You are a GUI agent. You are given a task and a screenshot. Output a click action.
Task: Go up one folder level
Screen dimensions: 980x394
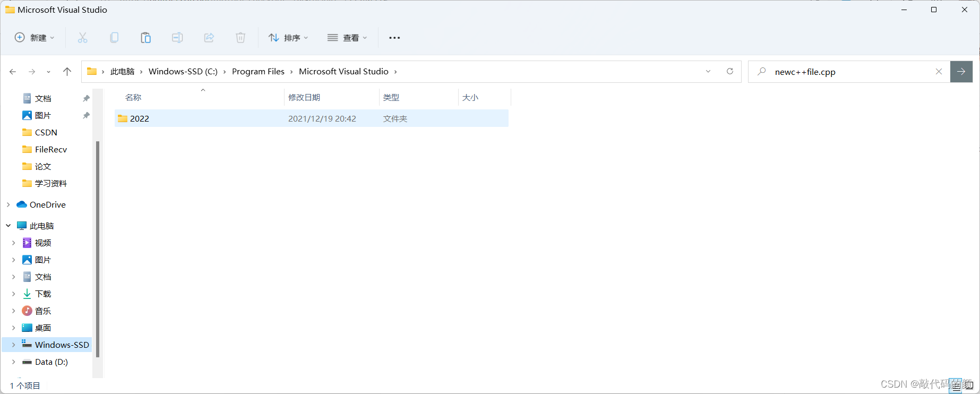tap(67, 72)
